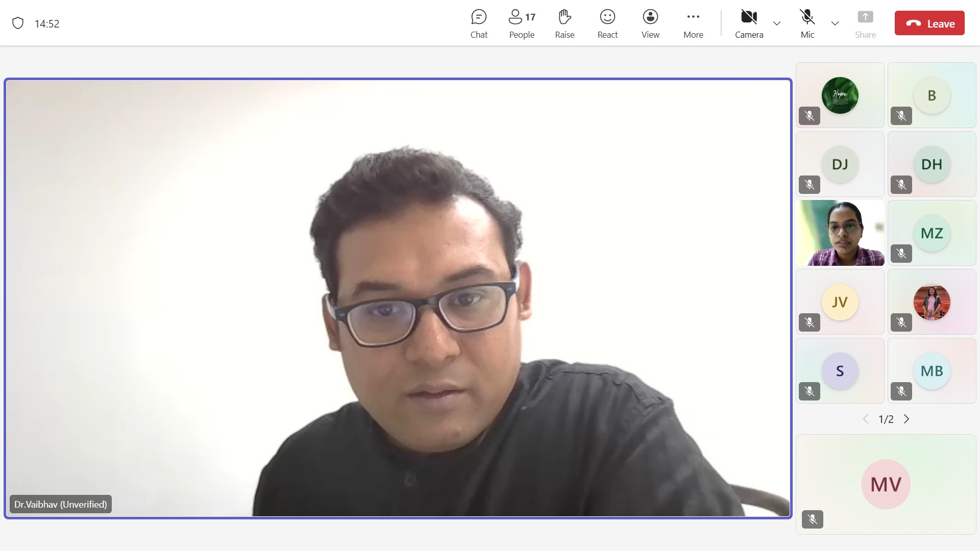Leave the meeting
Viewport: 980px width, 551px height.
click(x=929, y=23)
